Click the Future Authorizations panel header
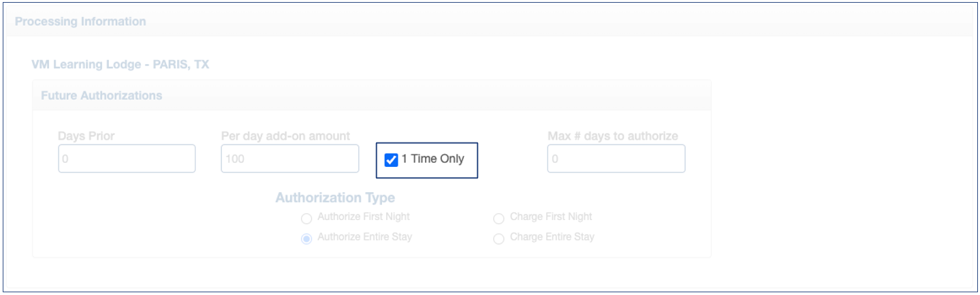This screenshot has height=295, width=980. coord(101,95)
